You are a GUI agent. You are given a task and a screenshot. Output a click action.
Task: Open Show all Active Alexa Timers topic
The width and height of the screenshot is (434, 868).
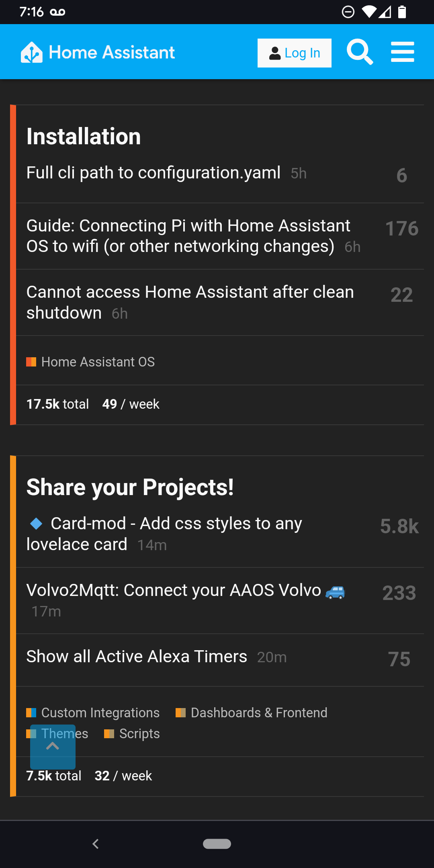pos(137,657)
